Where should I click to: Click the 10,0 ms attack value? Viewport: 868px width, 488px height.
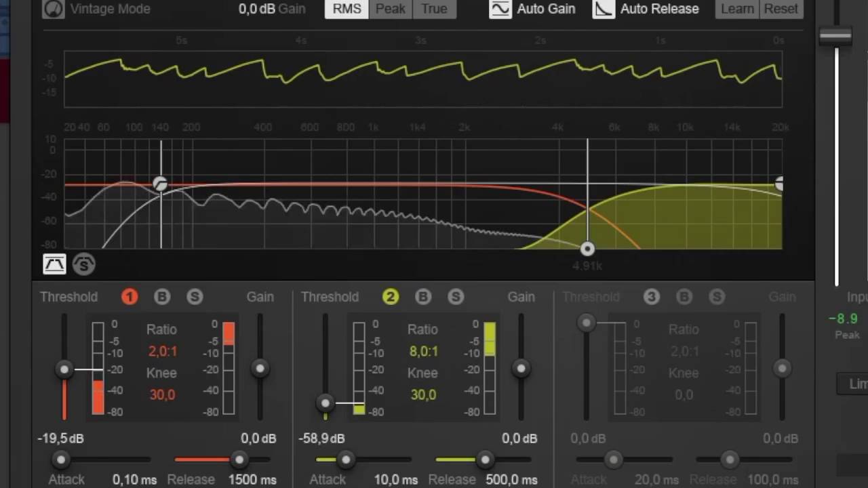(396, 480)
